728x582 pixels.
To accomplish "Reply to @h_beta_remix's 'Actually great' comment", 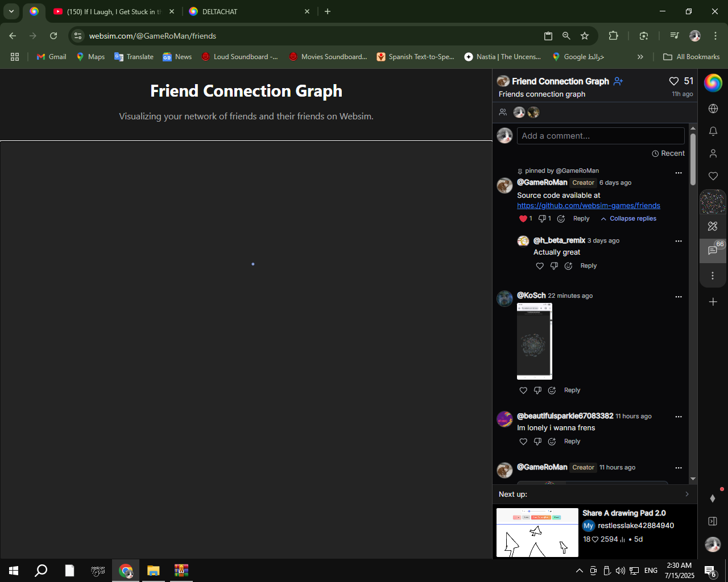I will (x=589, y=265).
